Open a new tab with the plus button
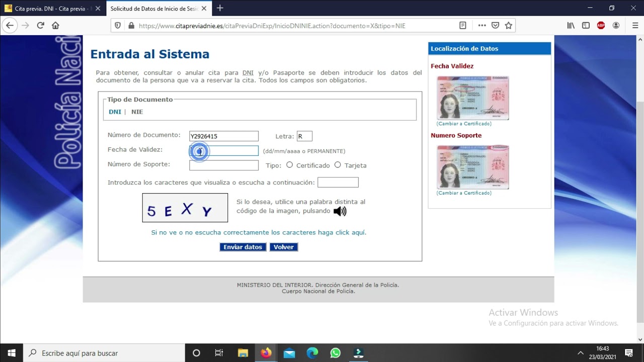 tap(220, 8)
